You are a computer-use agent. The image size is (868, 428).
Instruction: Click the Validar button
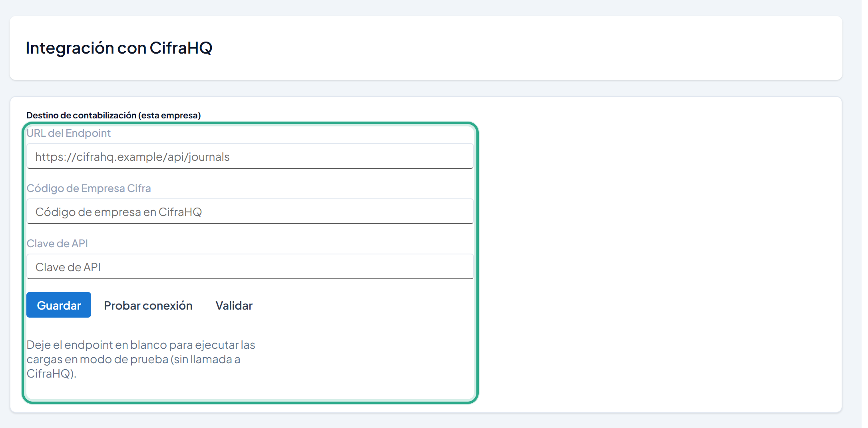(x=234, y=305)
